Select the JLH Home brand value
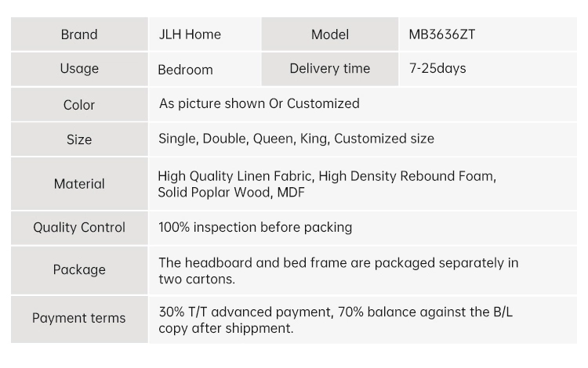 pos(190,34)
